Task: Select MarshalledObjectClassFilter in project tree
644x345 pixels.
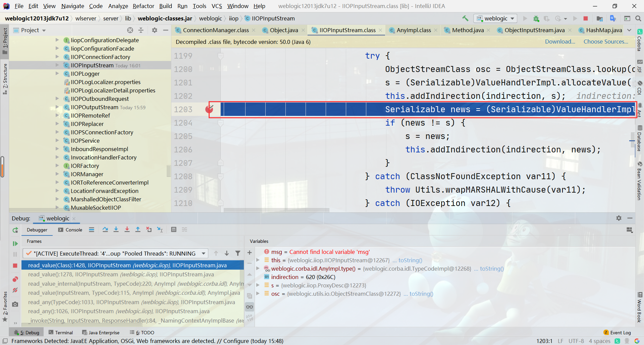Action: (106, 199)
